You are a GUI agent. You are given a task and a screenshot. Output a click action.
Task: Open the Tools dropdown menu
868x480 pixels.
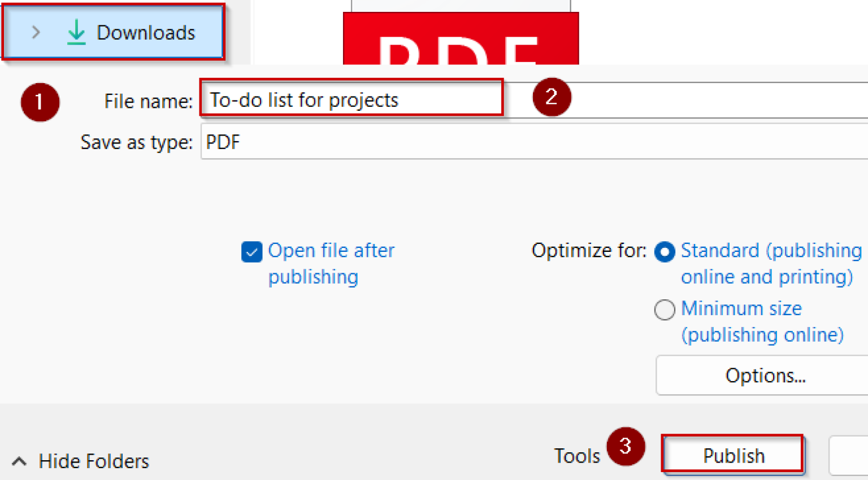click(577, 455)
